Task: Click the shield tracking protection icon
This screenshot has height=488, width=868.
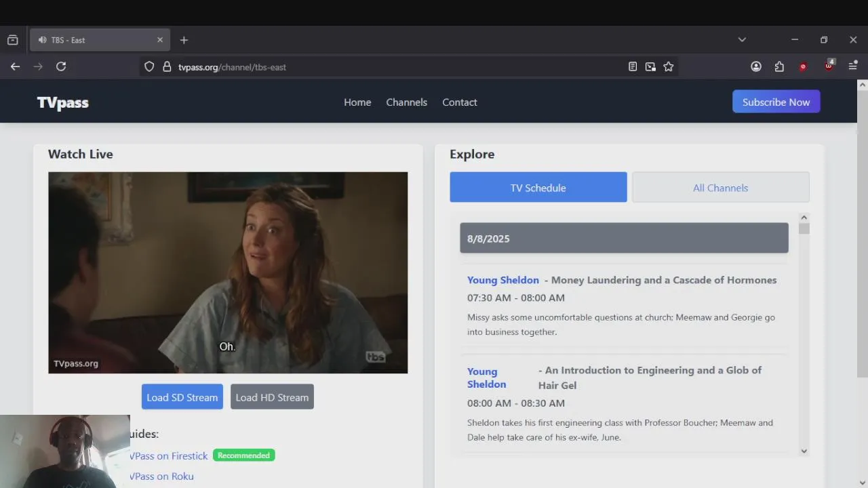Action: point(149,67)
